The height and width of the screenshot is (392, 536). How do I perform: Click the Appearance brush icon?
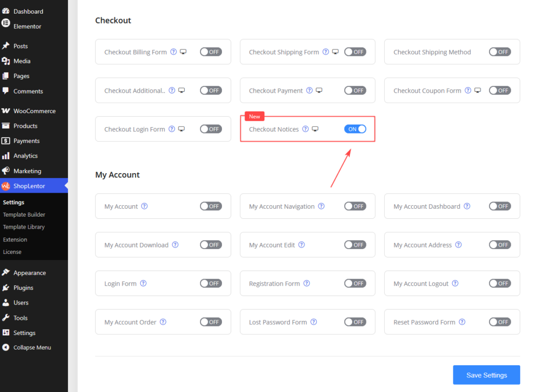pyautogui.click(x=6, y=272)
